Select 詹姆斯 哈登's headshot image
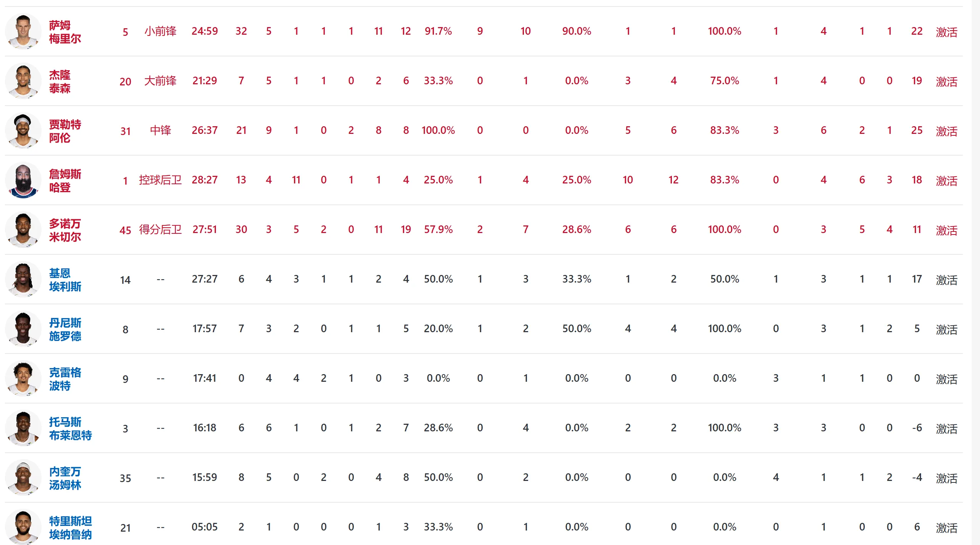980x545 pixels. [23, 180]
